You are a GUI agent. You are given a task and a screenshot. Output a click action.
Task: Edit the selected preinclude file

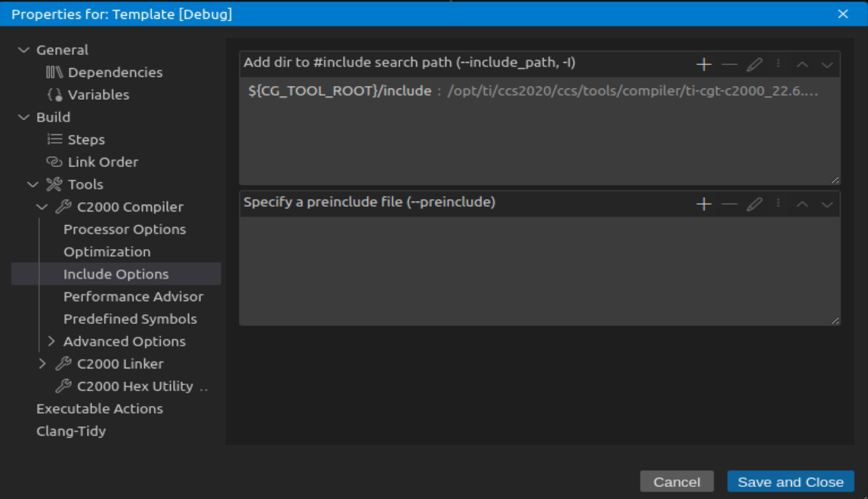click(754, 204)
